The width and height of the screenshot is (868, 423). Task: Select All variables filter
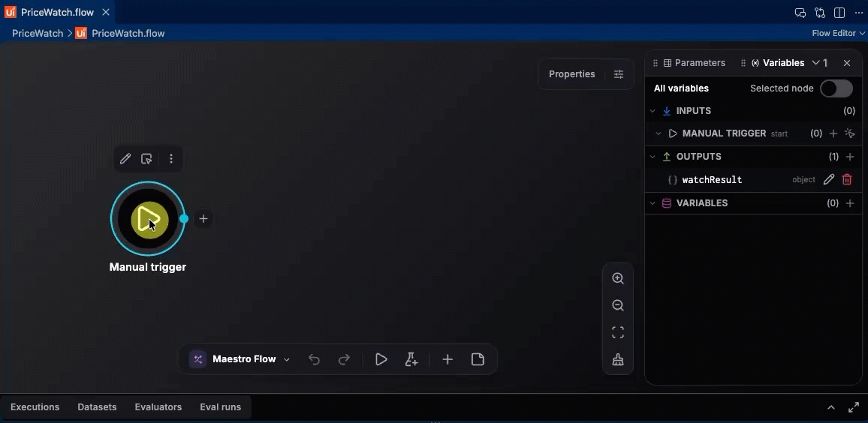681,88
